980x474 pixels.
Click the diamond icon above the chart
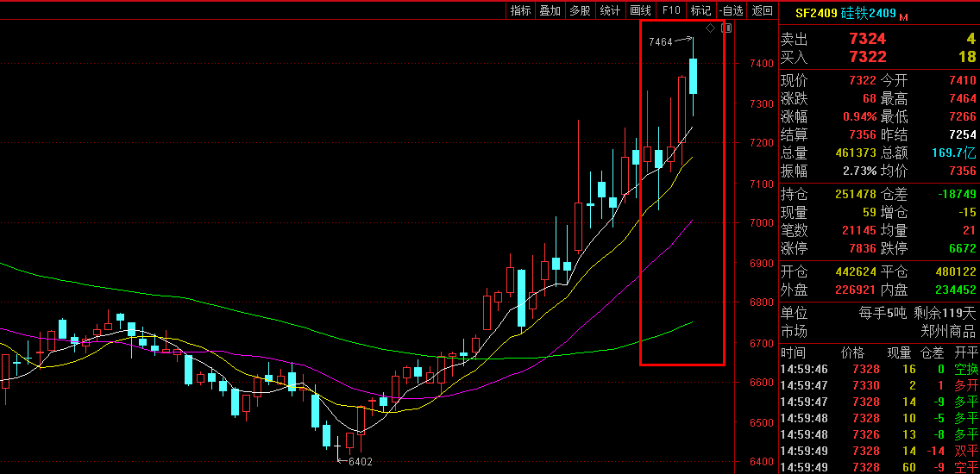710,28
